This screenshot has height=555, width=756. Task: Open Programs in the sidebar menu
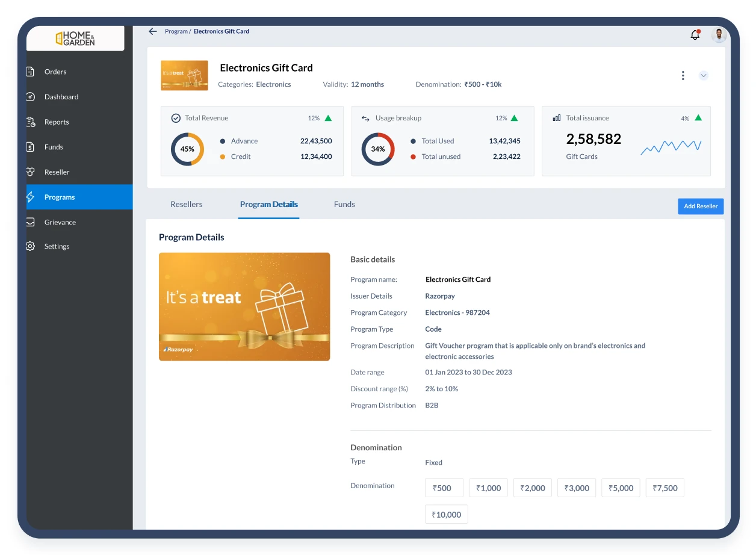[79, 197]
